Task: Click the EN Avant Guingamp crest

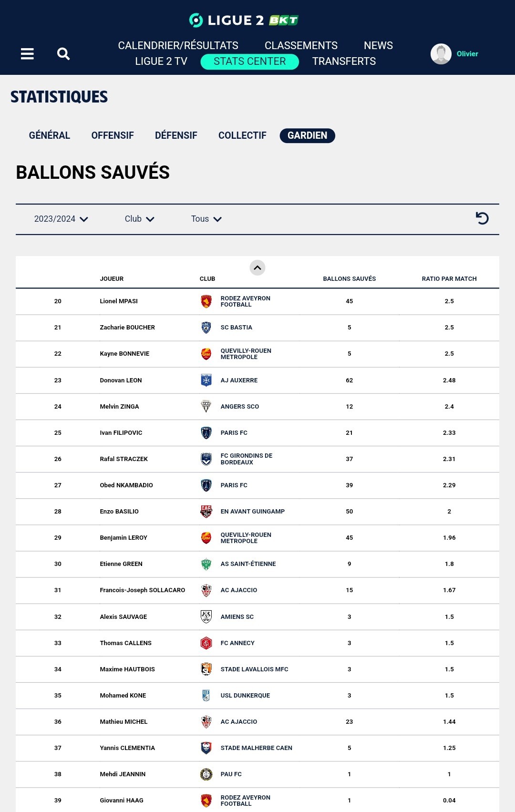Action: click(x=206, y=512)
